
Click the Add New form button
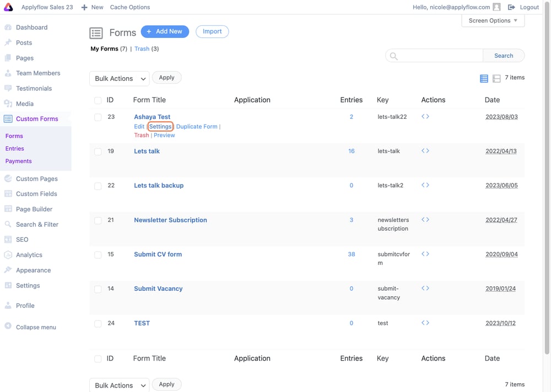pos(165,31)
